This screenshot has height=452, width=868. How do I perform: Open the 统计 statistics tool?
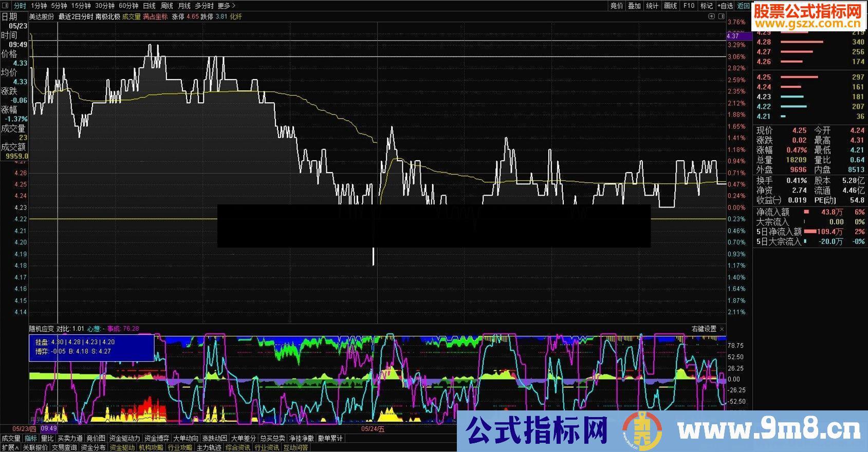[x=653, y=6]
